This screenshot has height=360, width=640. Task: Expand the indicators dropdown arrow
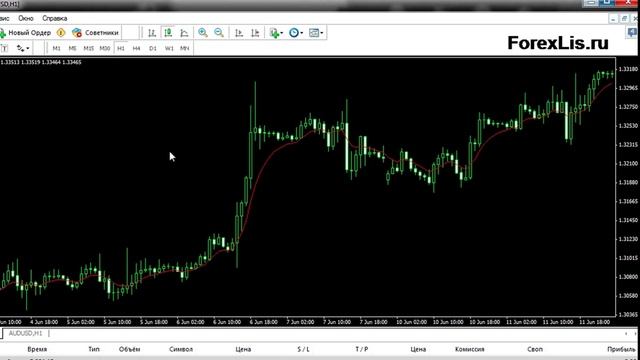[282, 33]
